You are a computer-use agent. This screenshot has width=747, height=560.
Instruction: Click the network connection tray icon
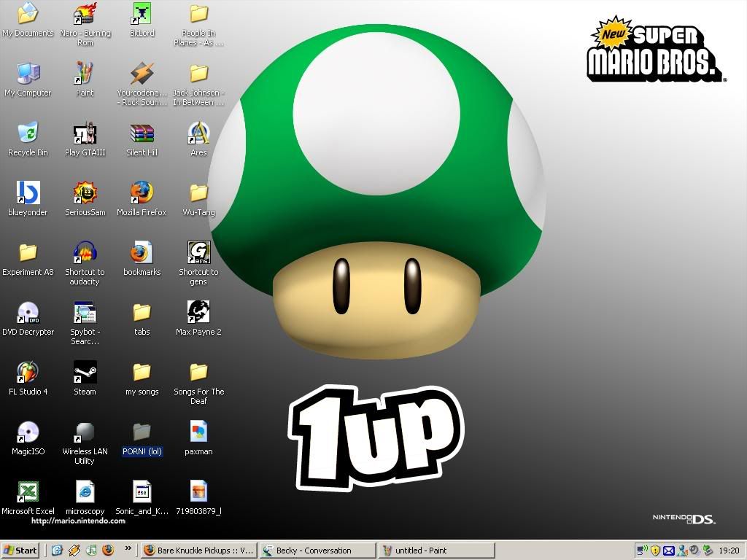[642, 551]
